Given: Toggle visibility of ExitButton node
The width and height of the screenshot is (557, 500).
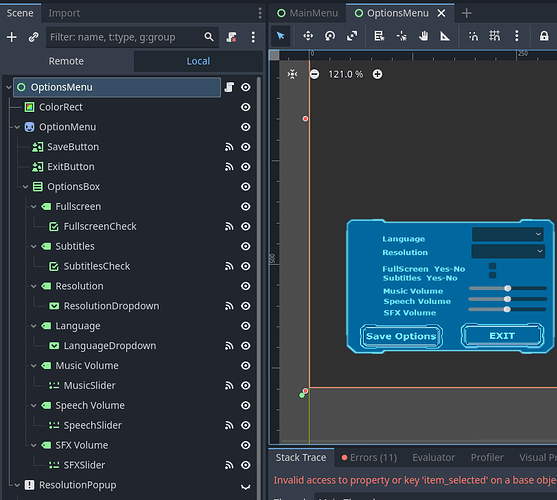Looking at the screenshot, I should coord(246,167).
